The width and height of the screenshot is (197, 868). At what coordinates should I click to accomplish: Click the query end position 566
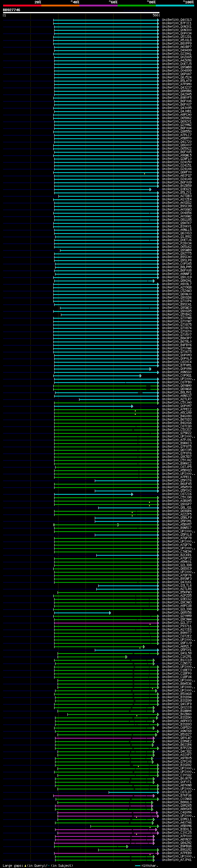pos(155,15)
